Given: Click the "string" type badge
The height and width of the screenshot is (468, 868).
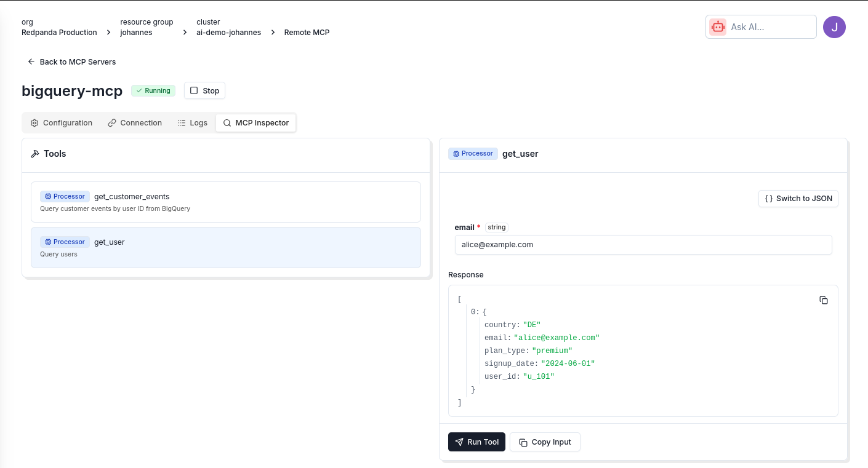Looking at the screenshot, I should (497, 228).
